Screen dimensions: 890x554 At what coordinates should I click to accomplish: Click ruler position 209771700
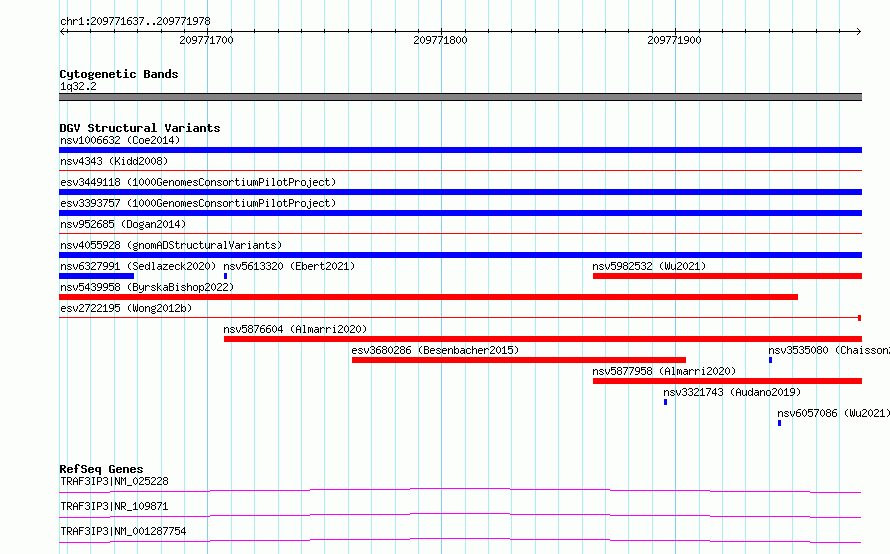[206, 40]
